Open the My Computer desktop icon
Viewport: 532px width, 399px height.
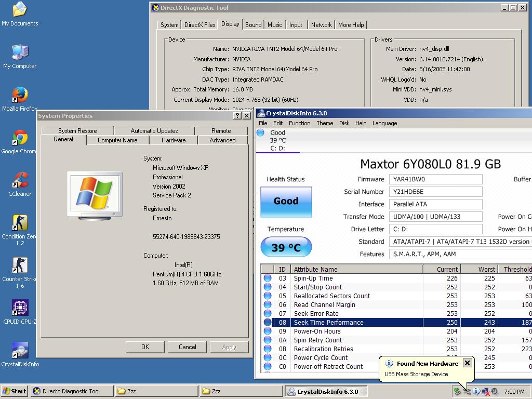pos(20,52)
